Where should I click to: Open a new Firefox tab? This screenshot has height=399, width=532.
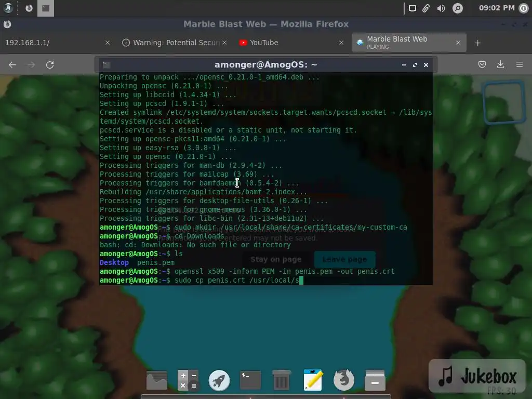click(478, 43)
